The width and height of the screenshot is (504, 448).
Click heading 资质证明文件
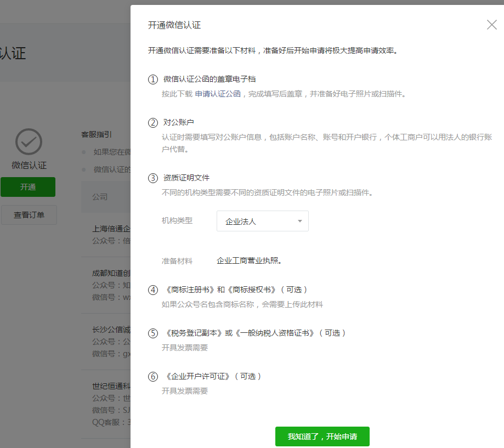[186, 178]
